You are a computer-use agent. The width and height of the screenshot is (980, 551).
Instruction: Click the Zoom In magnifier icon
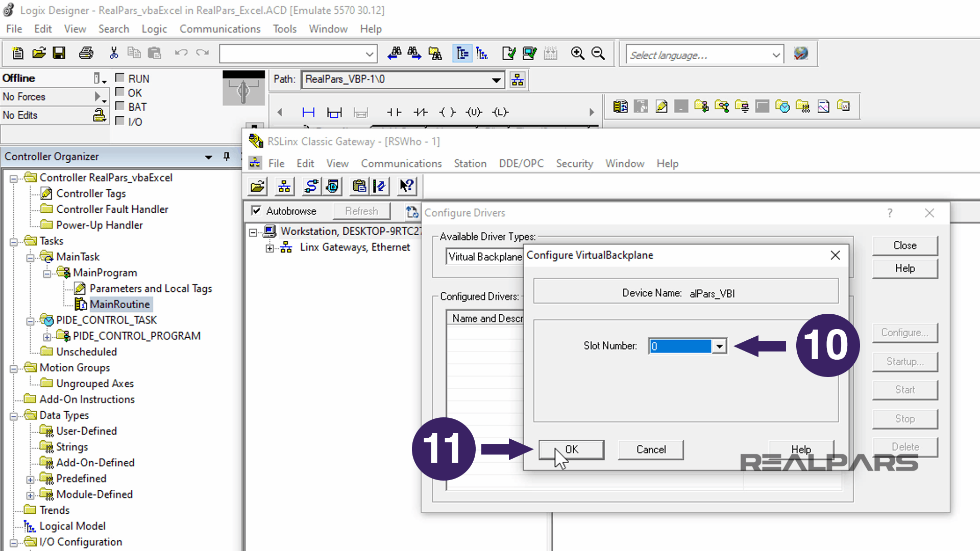click(x=577, y=54)
